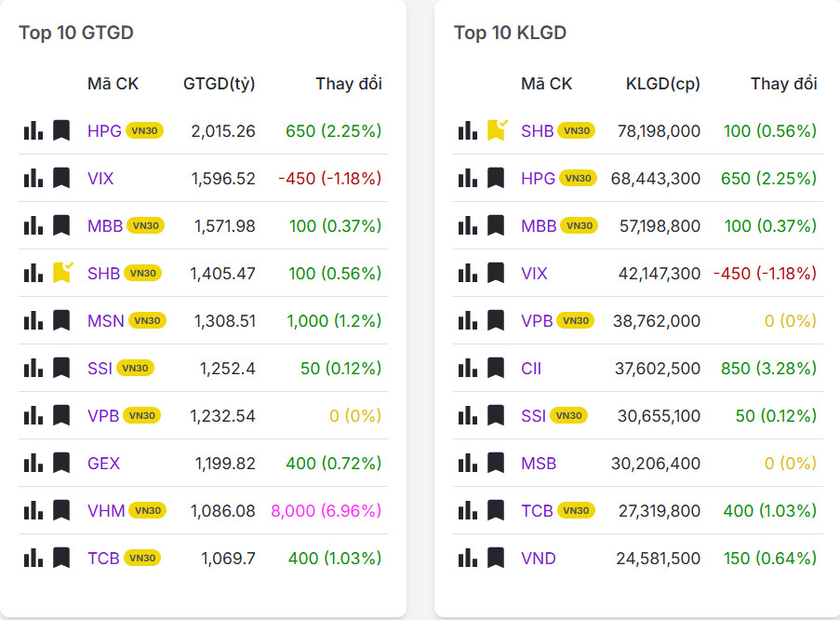Click the GTGD(tỷ) column header
840x620 pixels.
(x=220, y=84)
